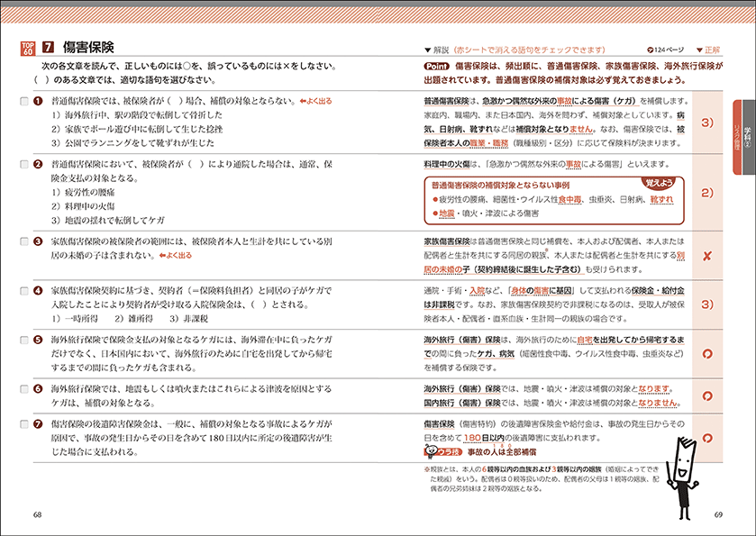Click the 傷害保険 section title

pos(88,47)
